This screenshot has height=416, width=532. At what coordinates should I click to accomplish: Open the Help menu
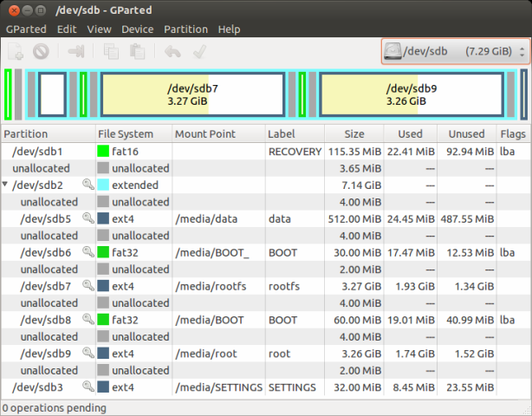click(229, 29)
